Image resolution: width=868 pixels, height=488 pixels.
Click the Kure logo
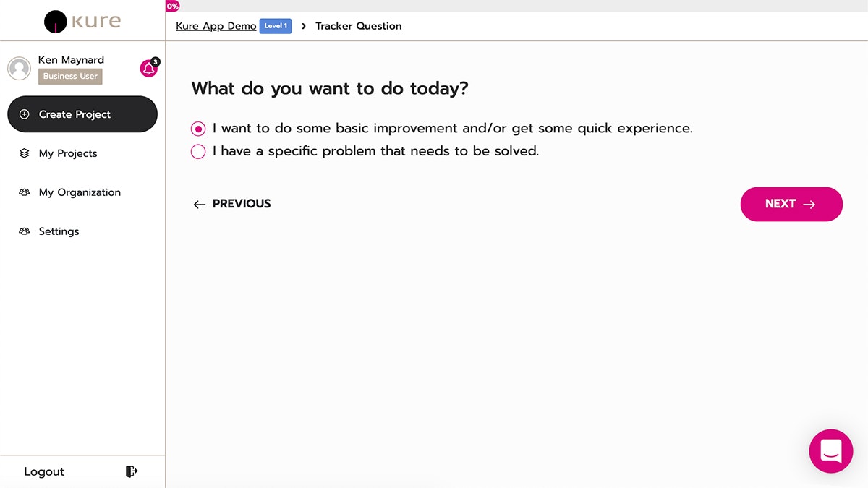[x=82, y=21]
